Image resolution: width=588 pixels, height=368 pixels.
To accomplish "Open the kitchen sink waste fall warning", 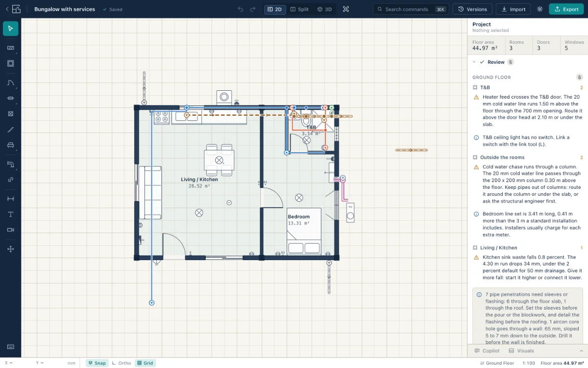I will point(528,267).
